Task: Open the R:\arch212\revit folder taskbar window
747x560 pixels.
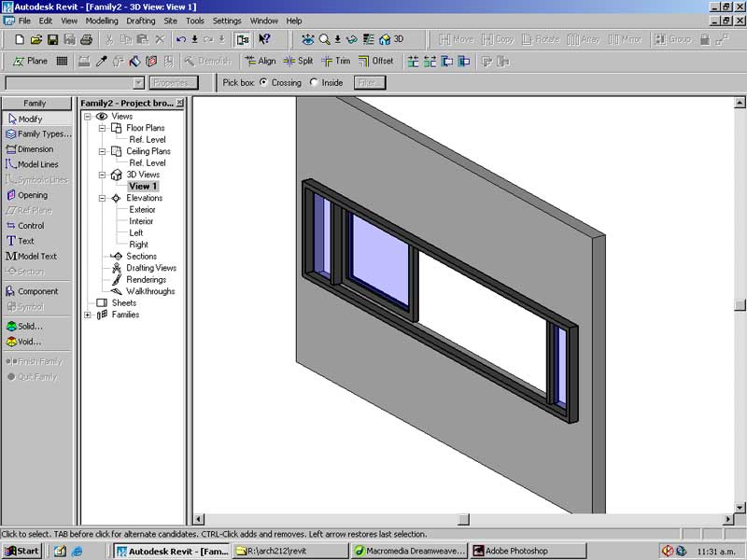Action: [x=290, y=551]
